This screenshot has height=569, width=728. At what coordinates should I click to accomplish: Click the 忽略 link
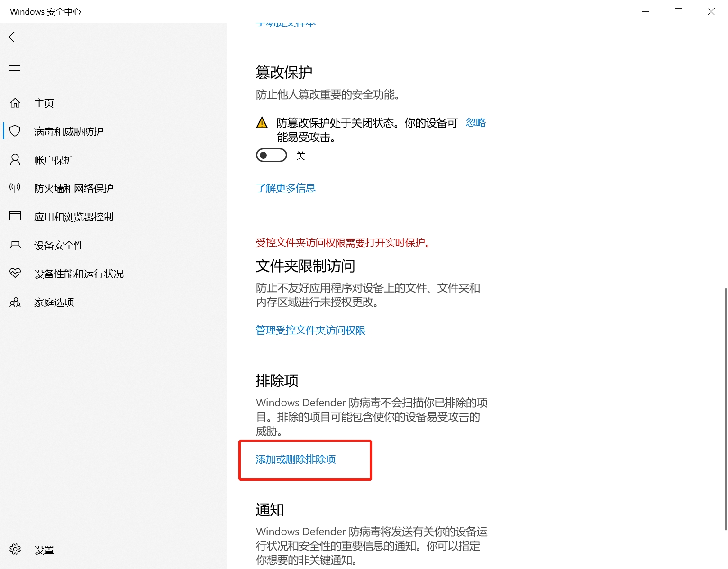476,123
